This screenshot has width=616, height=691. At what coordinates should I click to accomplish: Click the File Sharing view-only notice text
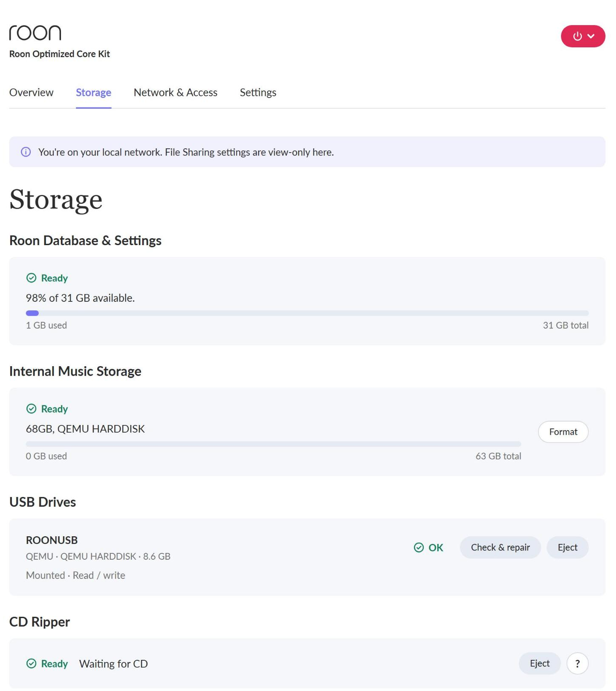(186, 153)
